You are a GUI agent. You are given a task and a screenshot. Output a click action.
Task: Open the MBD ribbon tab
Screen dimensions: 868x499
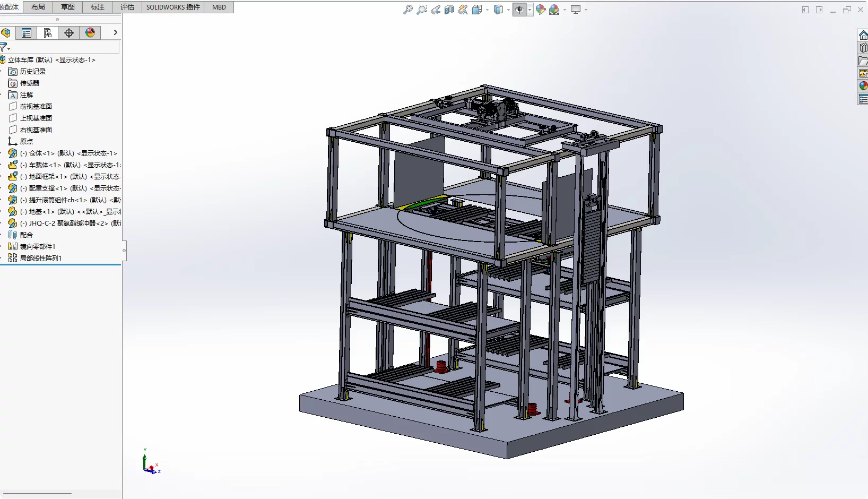tap(219, 7)
